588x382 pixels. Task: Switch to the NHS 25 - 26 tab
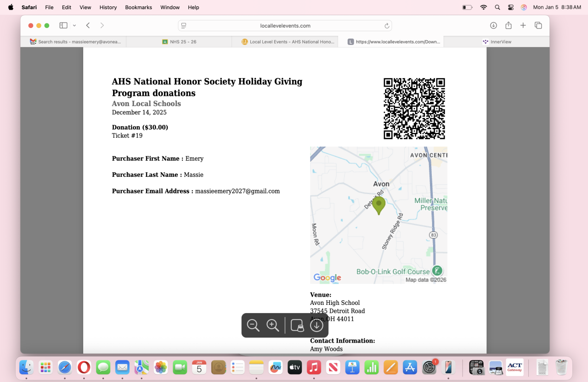point(179,42)
